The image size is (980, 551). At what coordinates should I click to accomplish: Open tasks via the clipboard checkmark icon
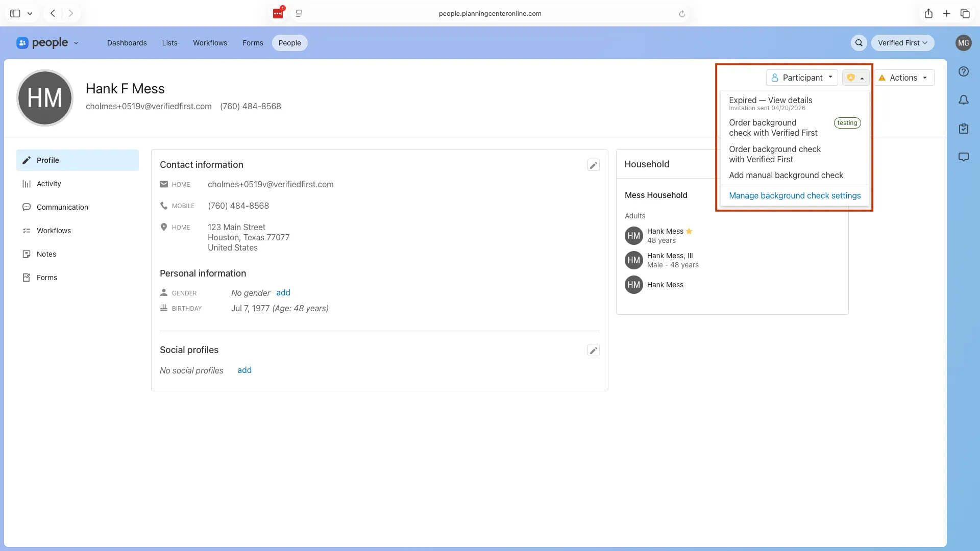[964, 129]
